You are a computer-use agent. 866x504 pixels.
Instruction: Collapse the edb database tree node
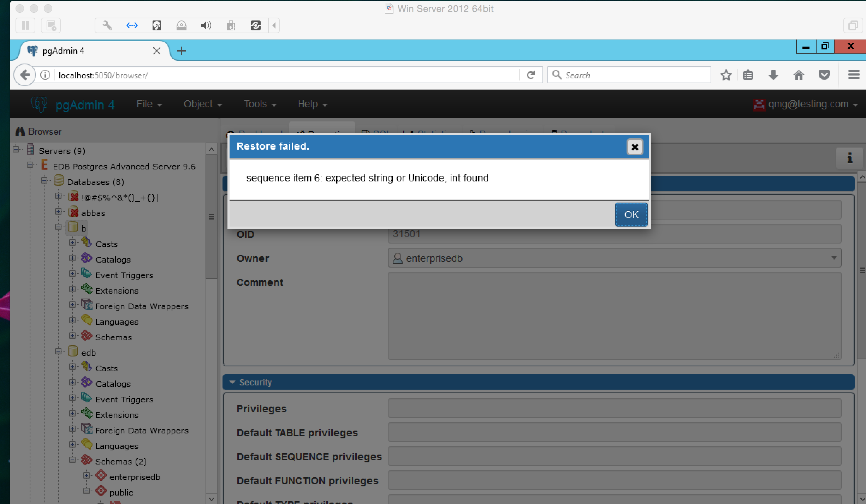(58, 352)
